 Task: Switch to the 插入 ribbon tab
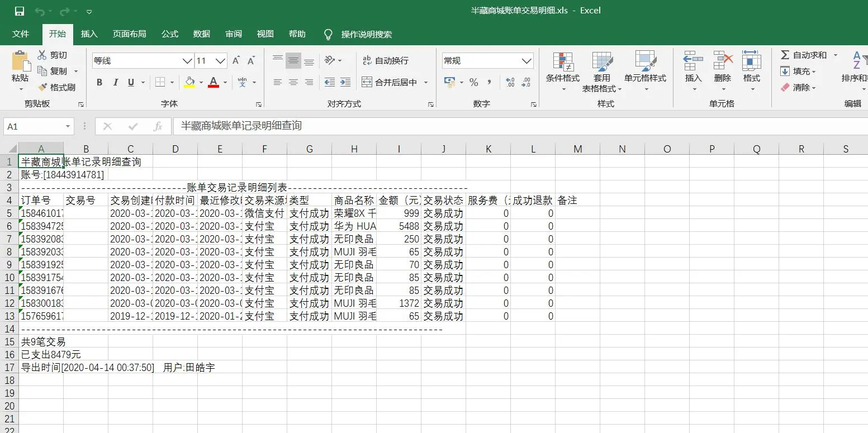pyautogui.click(x=89, y=34)
